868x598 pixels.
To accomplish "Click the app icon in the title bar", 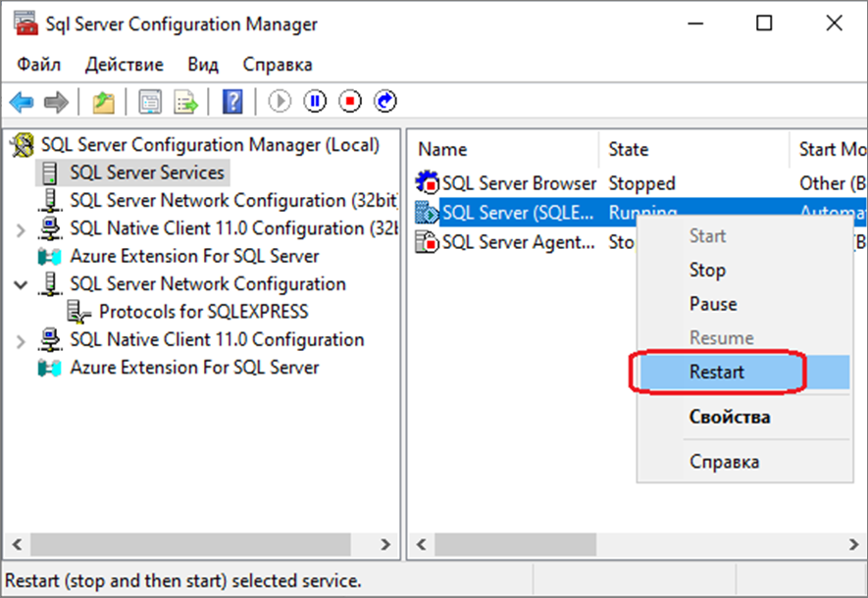I will click(x=25, y=24).
